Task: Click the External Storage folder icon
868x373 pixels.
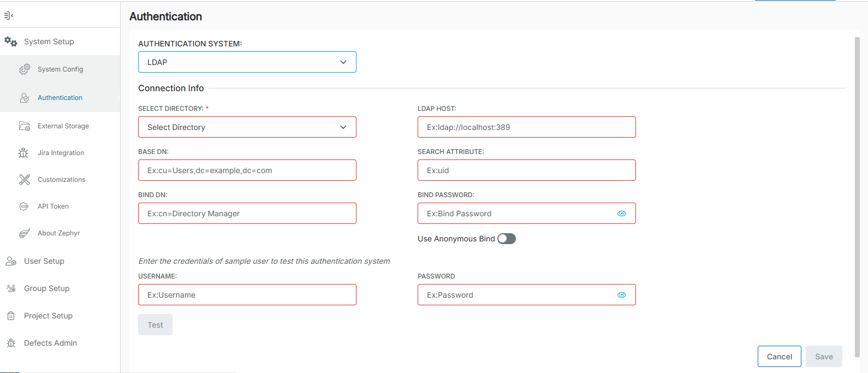Action: tap(25, 126)
